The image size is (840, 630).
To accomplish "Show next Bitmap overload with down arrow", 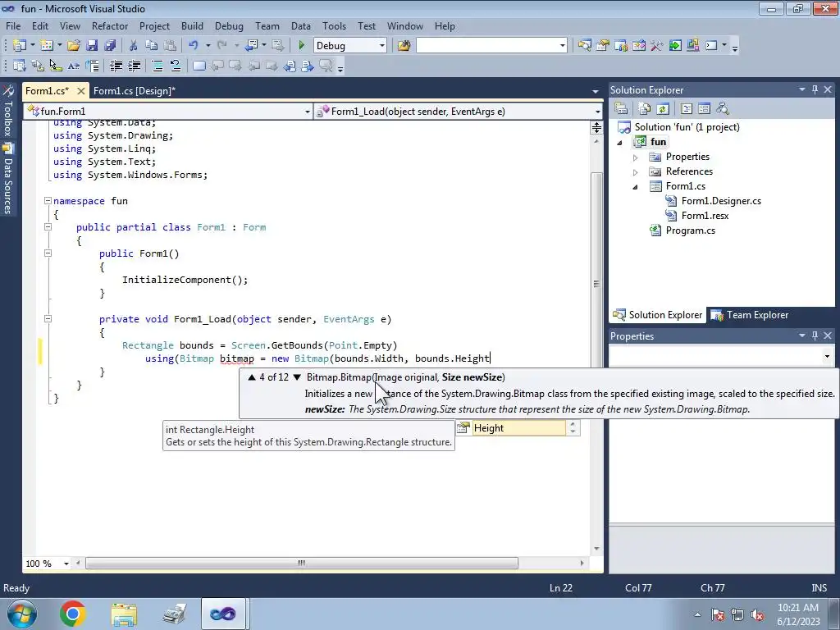I will click(x=297, y=377).
